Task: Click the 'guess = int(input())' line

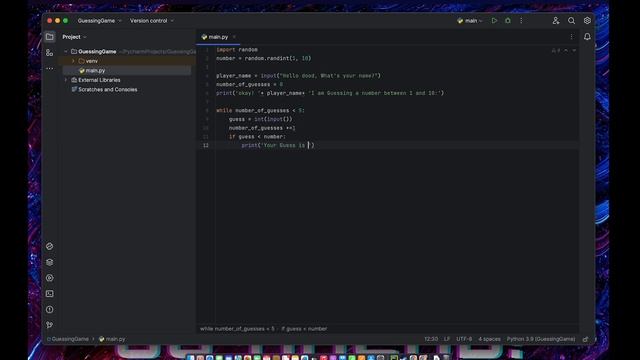Action: (x=260, y=119)
